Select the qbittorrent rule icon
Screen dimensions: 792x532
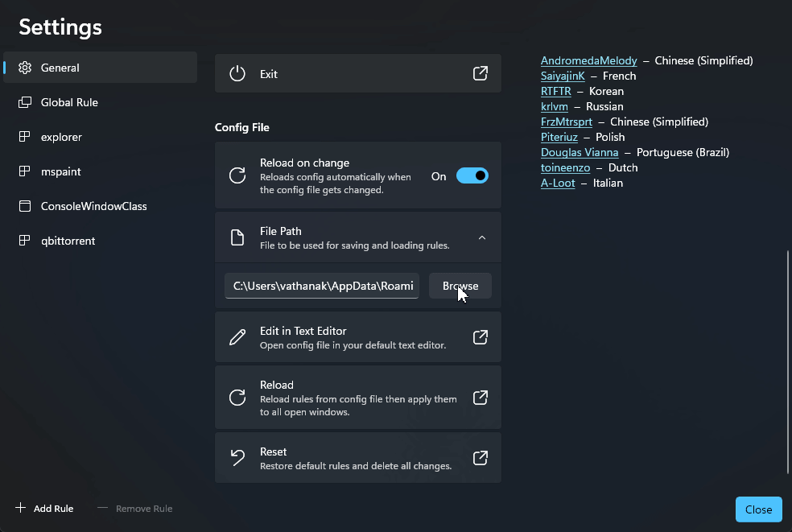[25, 241]
